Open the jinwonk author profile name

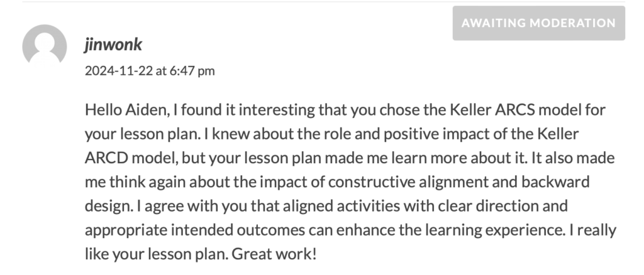click(113, 44)
